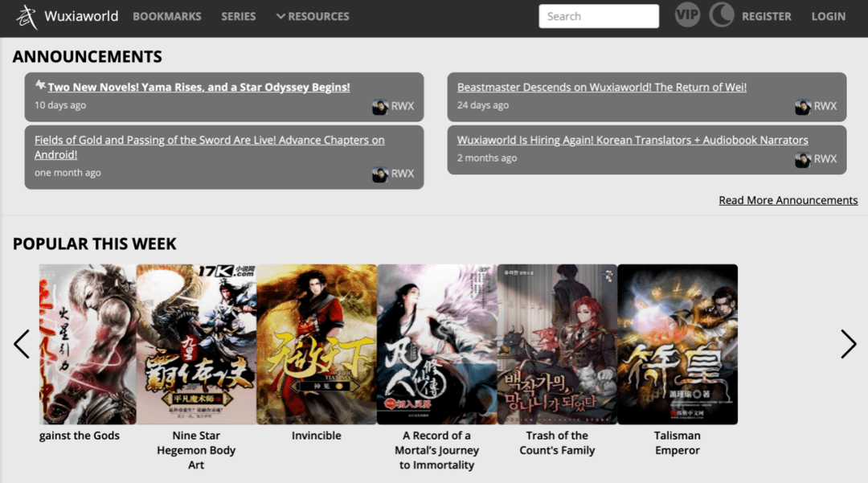Click the '2 months ago' timestamp
This screenshot has height=483, width=868.
(x=487, y=158)
